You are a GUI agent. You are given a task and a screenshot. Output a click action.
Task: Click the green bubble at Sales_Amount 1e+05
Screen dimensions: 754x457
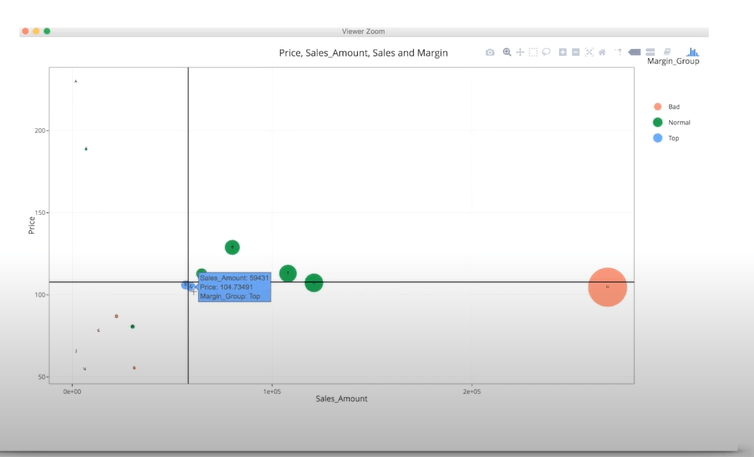pos(288,273)
